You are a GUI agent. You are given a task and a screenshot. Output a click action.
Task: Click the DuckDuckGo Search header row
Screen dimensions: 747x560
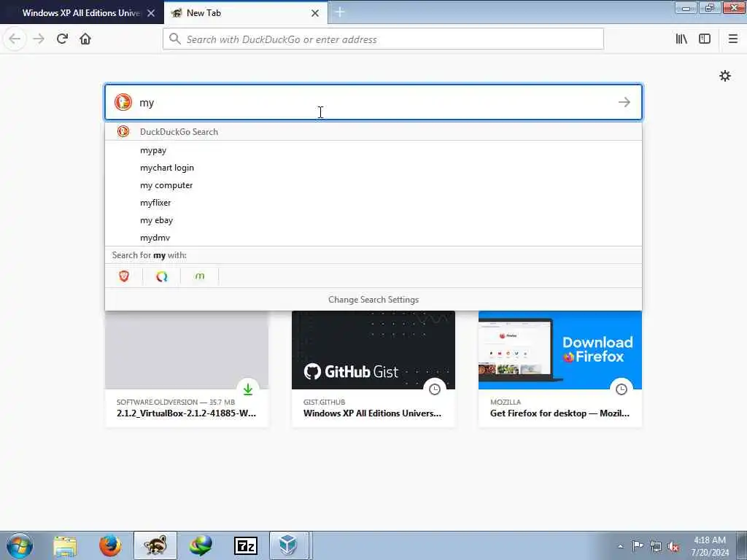pyautogui.click(x=373, y=131)
